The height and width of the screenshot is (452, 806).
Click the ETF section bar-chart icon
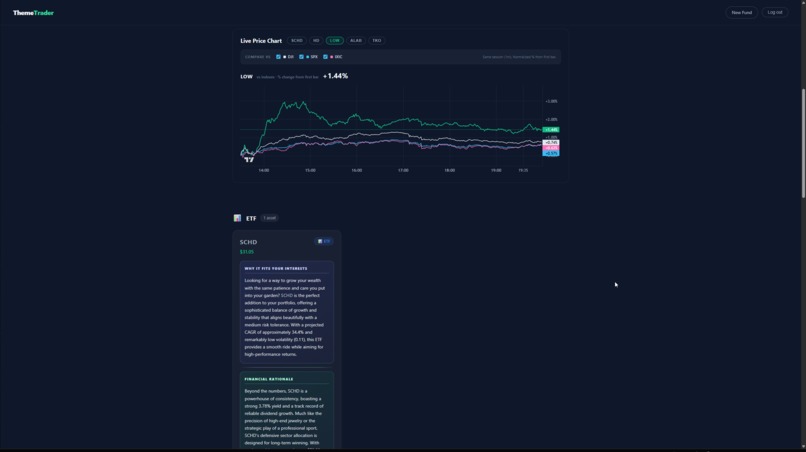point(237,218)
